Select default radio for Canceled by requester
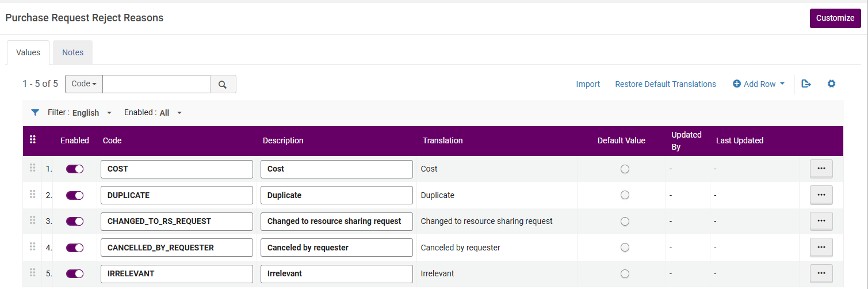 click(x=625, y=248)
